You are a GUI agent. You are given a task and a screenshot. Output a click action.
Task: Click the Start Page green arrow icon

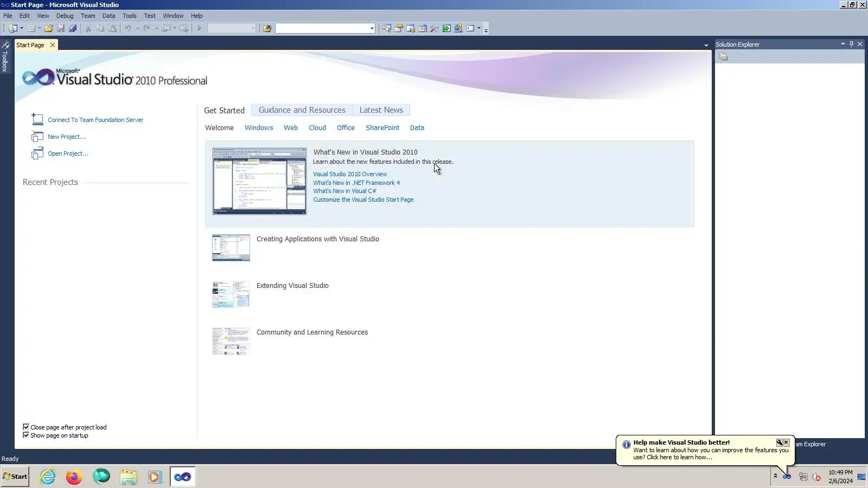[446, 28]
